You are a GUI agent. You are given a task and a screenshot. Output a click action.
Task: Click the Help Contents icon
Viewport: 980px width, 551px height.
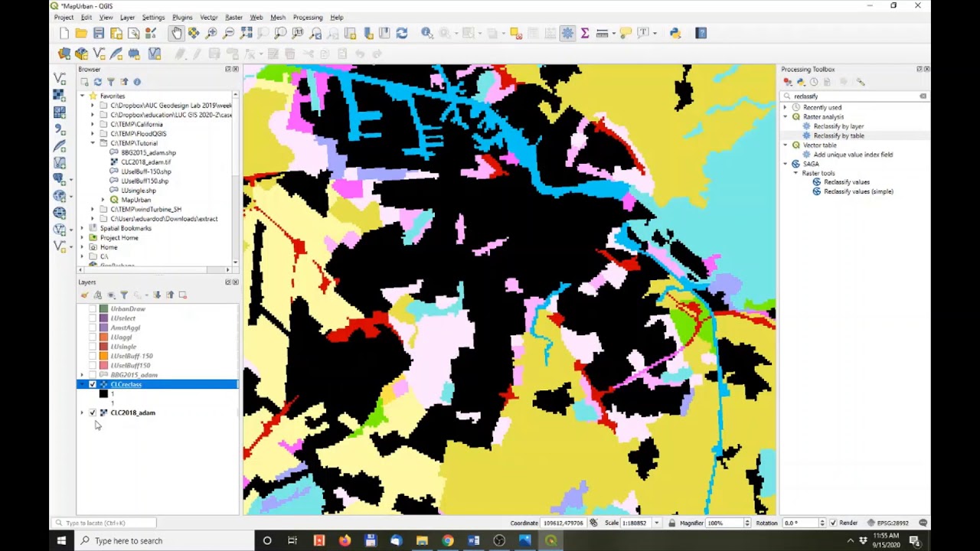(701, 33)
